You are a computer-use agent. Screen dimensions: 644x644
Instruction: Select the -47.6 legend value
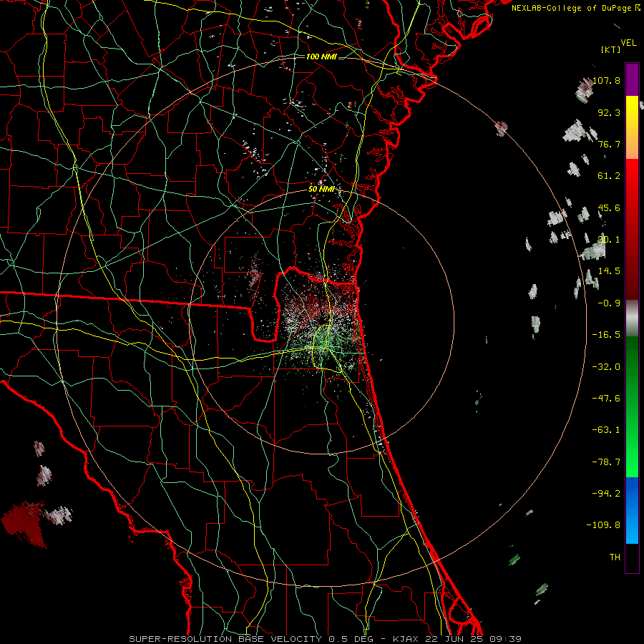click(606, 399)
